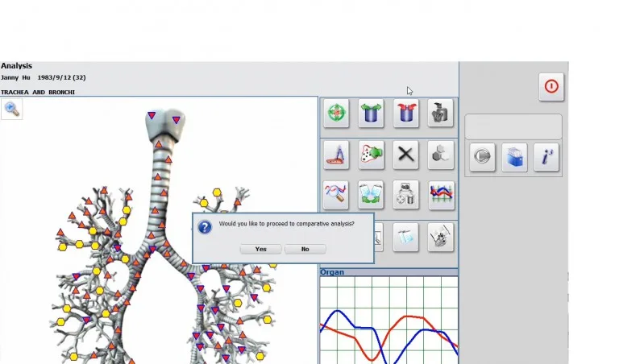
Task: Click the blue italic 'i' information icon
Action: pos(546,157)
